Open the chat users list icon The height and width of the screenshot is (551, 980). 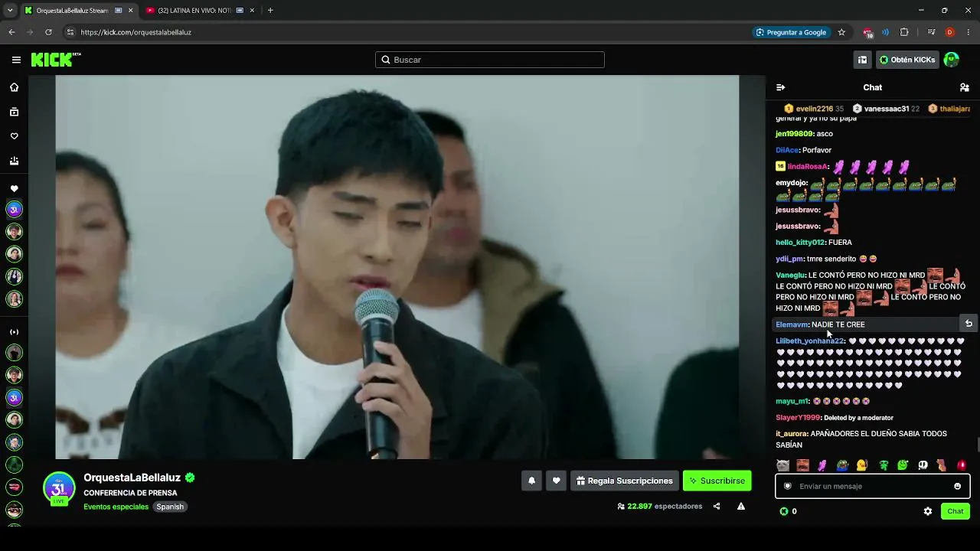[x=964, y=87]
